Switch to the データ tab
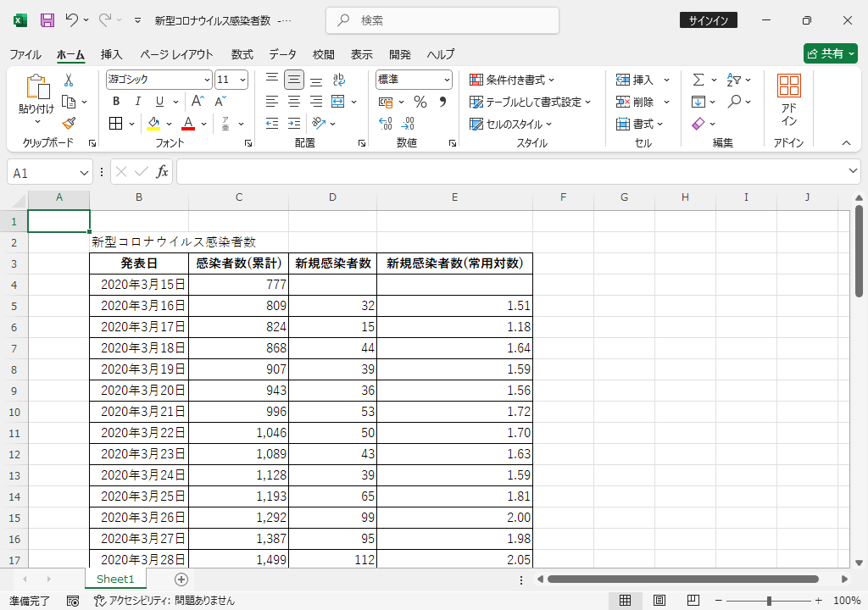868x610 pixels. pyautogui.click(x=283, y=54)
